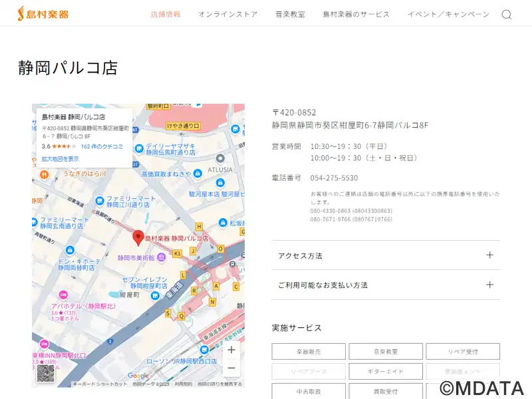Click the 楽器販売 service button
This screenshot has width=532, height=399.
[309, 352]
